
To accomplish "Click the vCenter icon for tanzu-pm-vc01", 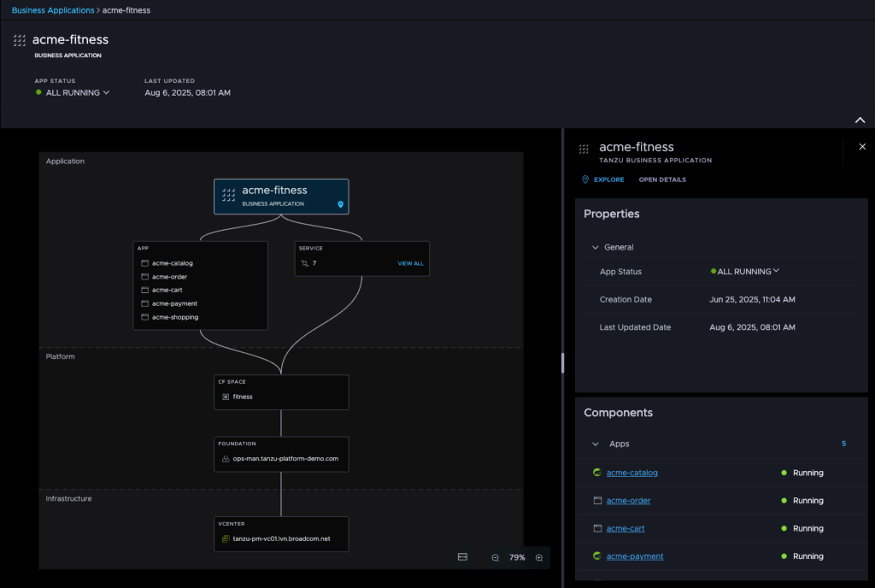I will (226, 538).
